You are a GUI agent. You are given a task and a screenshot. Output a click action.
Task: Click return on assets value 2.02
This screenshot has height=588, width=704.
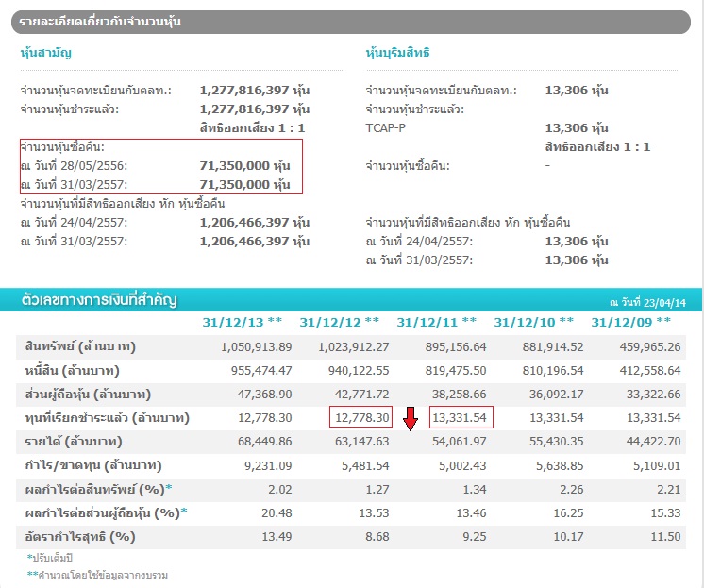click(x=279, y=490)
